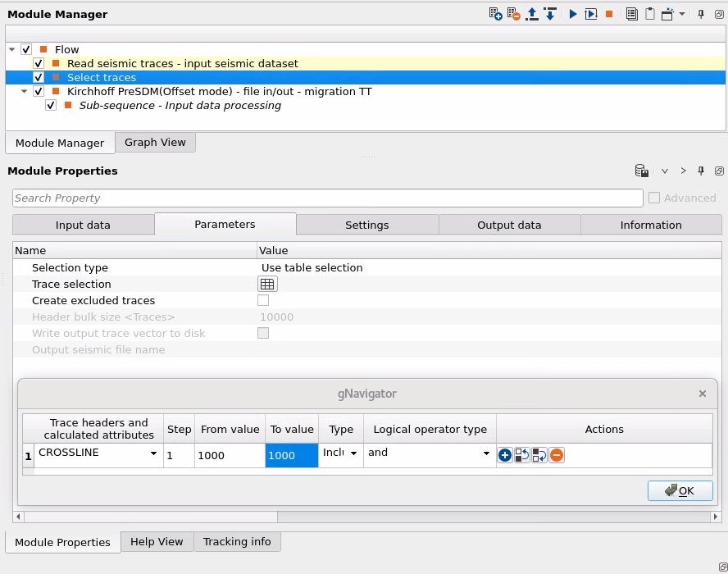Open the Trace selection table grid icon
728x574 pixels.
point(266,284)
